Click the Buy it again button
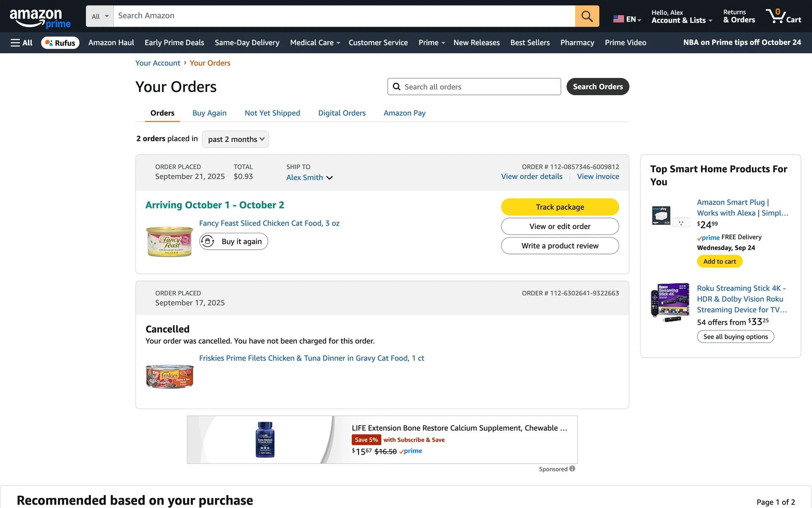The height and width of the screenshot is (508, 812). [233, 241]
